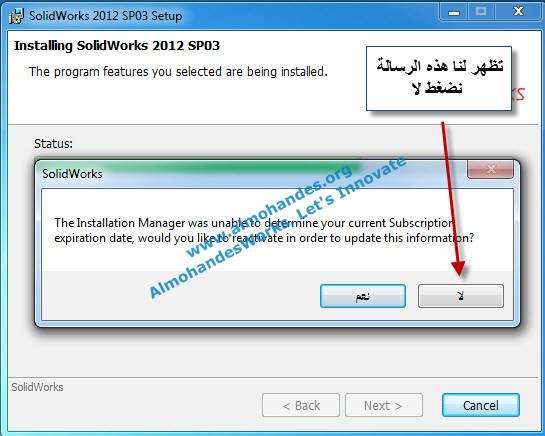Minimize the SolidWorks 2012 SP03 Setup window

pos(454,12)
